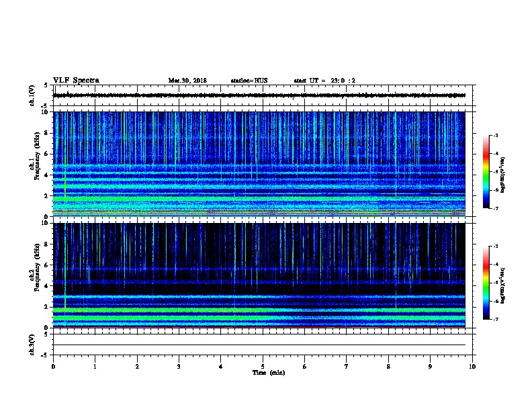Viewport: 532px width, 411px height.
Task: Click the time axis tick label "8"
Action: click(x=388, y=366)
